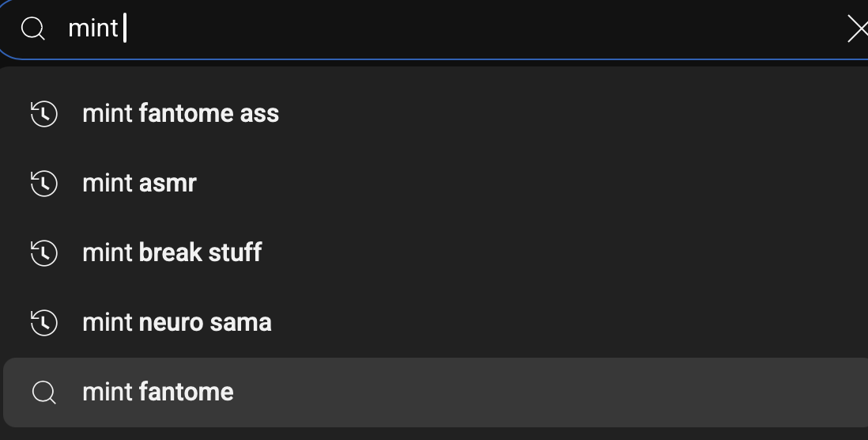868x440 pixels.
Task: Click the typed word 'mint' in search bar
Action: (93, 28)
